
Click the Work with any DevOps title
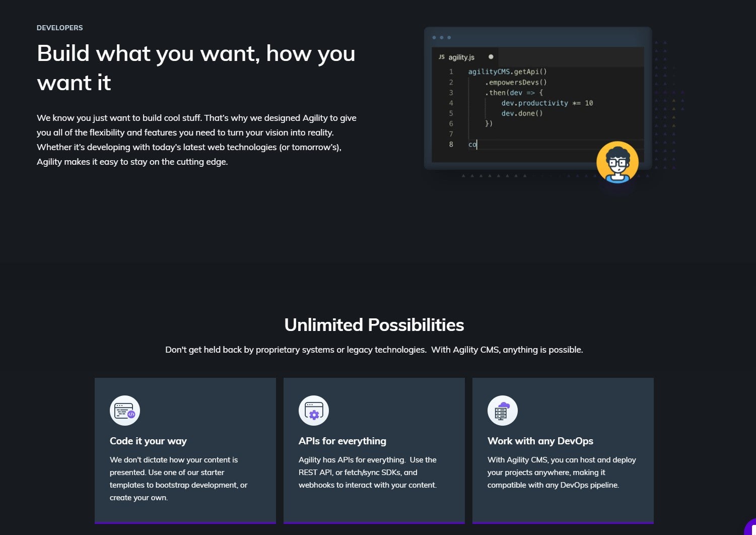point(540,441)
